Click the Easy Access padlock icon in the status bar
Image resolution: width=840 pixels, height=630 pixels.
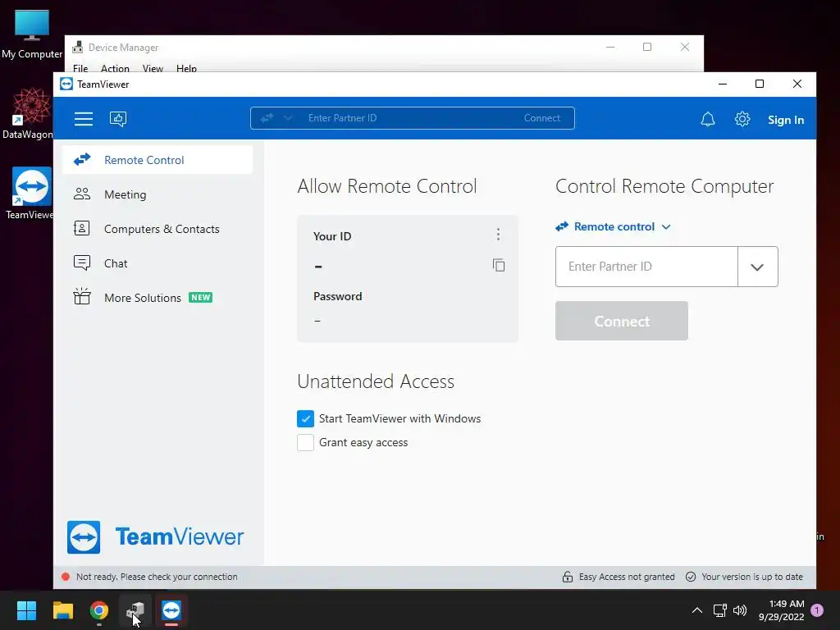(x=568, y=577)
